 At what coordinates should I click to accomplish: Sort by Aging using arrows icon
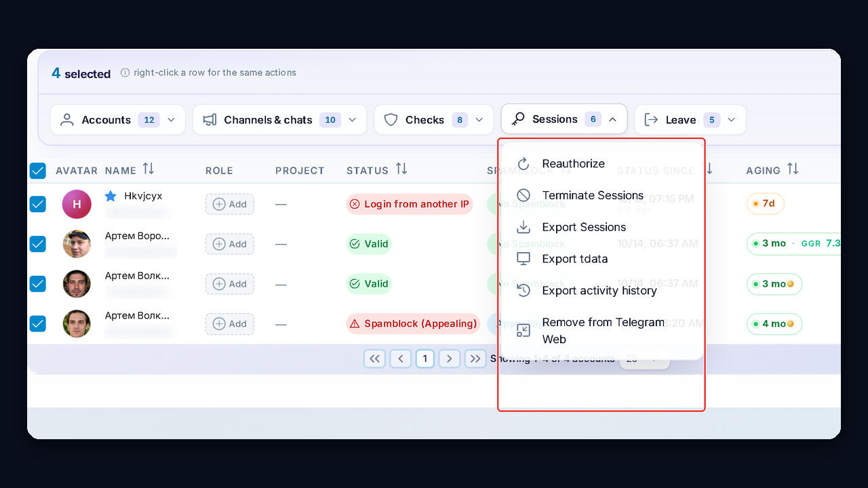point(793,169)
